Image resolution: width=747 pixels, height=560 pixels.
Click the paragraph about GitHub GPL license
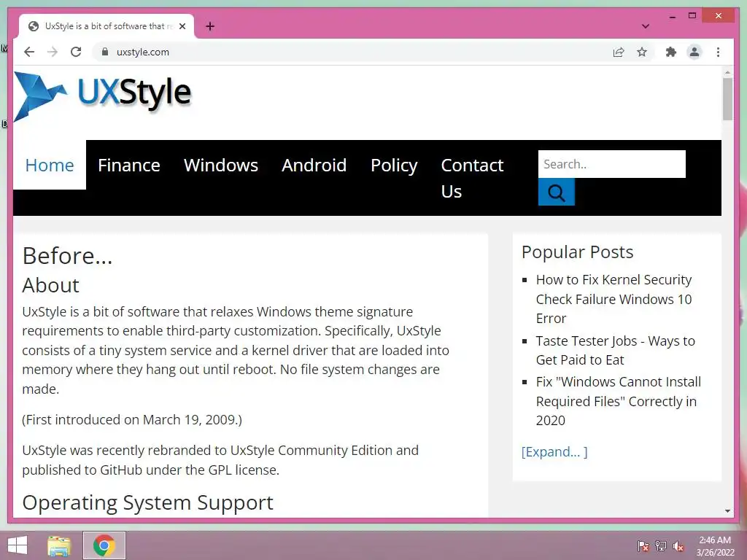(x=220, y=460)
